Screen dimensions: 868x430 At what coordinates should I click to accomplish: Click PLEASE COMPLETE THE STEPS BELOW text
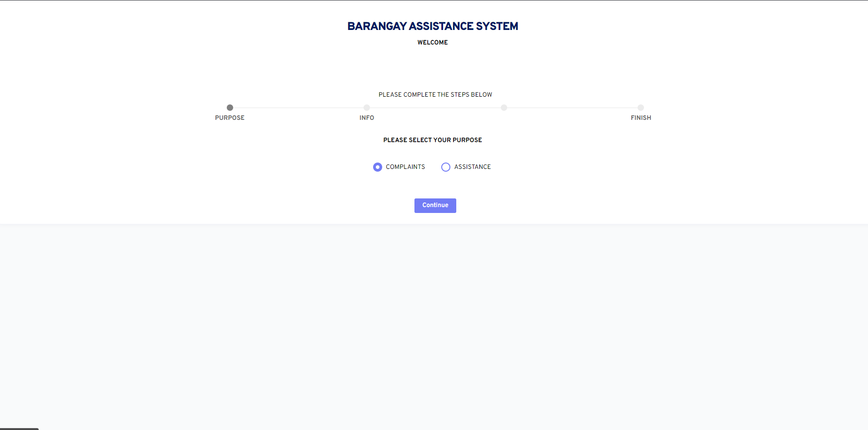(435, 94)
